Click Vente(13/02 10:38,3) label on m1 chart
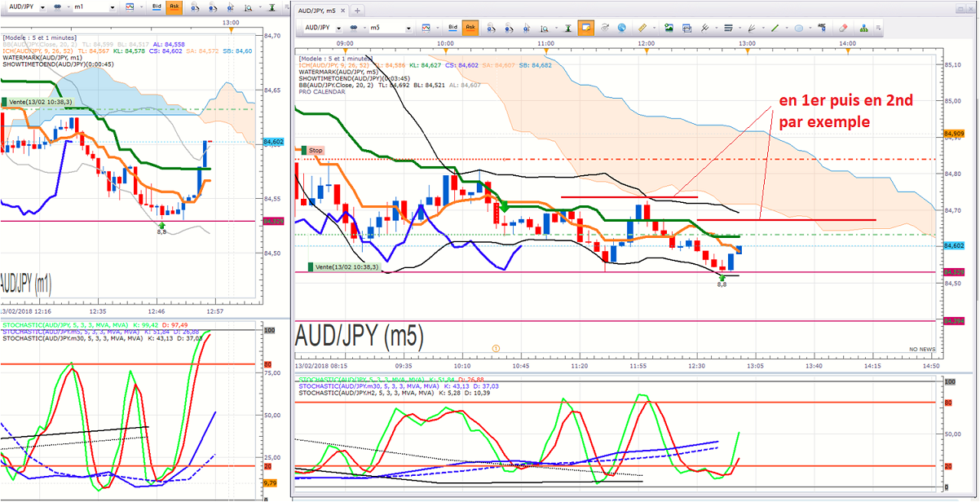Screen dimensions: 980x502 [x=38, y=101]
